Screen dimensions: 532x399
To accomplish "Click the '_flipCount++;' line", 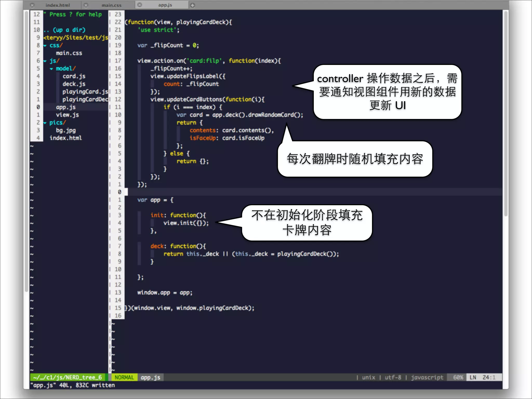I will tap(171, 69).
